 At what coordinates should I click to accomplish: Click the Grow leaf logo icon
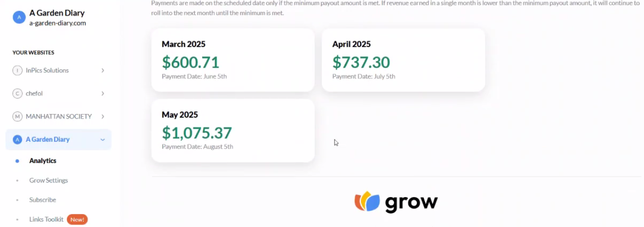[367, 201]
